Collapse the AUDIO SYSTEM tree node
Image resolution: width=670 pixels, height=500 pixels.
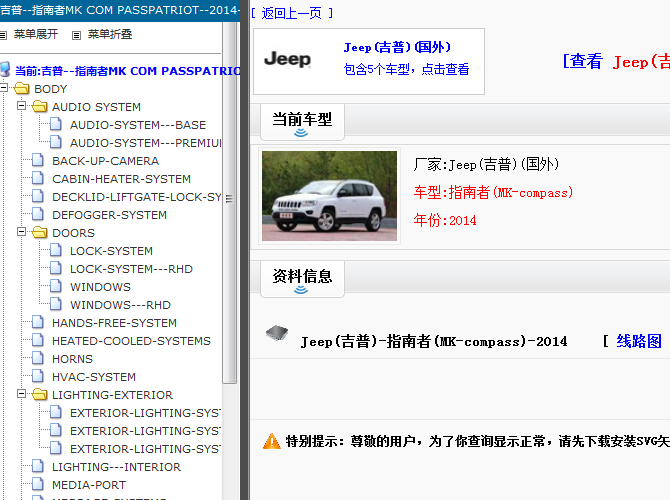pos(21,106)
